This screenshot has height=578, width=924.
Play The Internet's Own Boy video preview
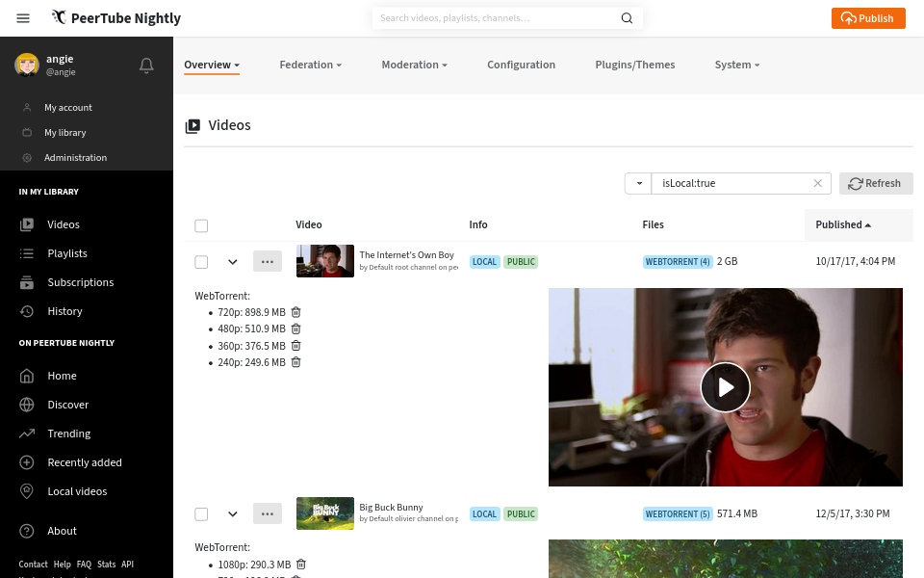pyautogui.click(x=725, y=387)
